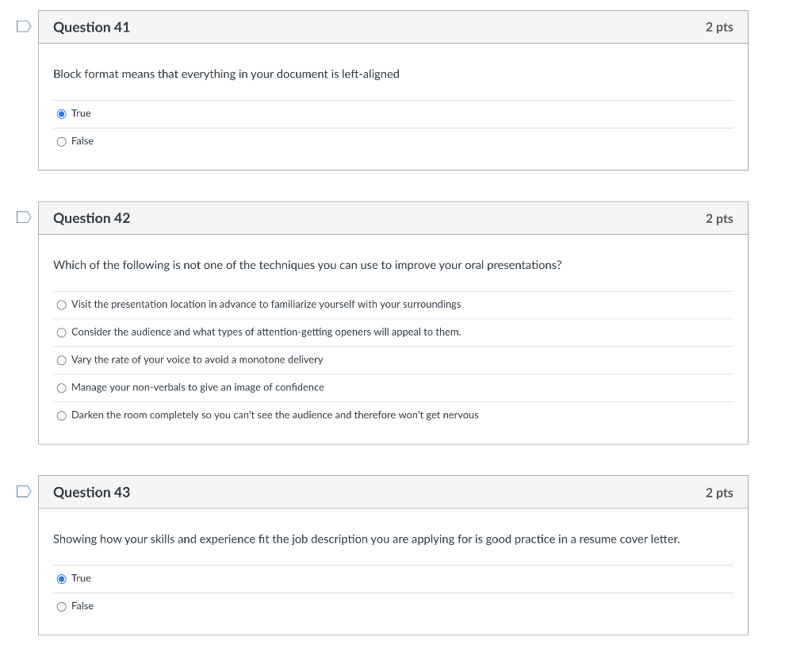This screenshot has width=812, height=656.
Task: Choose 'Visit the presentation location in advance'
Action: click(x=62, y=305)
